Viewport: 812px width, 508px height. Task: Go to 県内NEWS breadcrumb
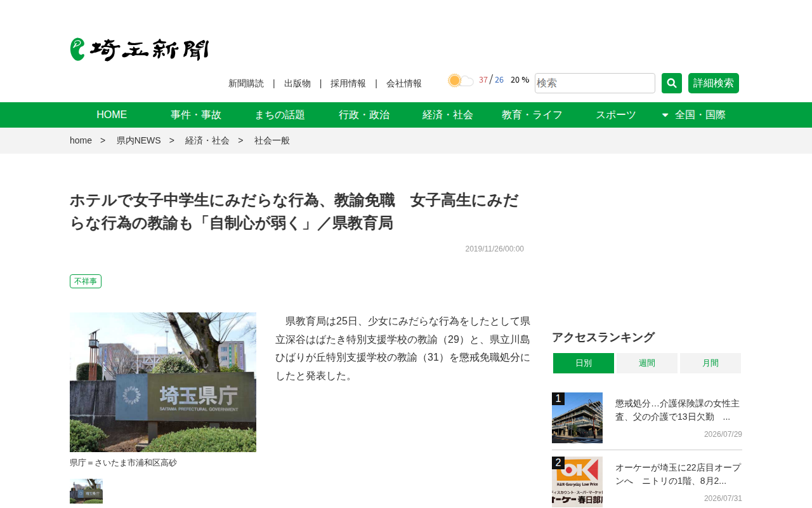pos(138,140)
